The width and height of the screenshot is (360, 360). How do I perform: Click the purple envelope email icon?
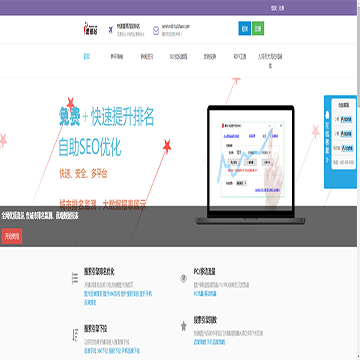[x=156, y=31]
